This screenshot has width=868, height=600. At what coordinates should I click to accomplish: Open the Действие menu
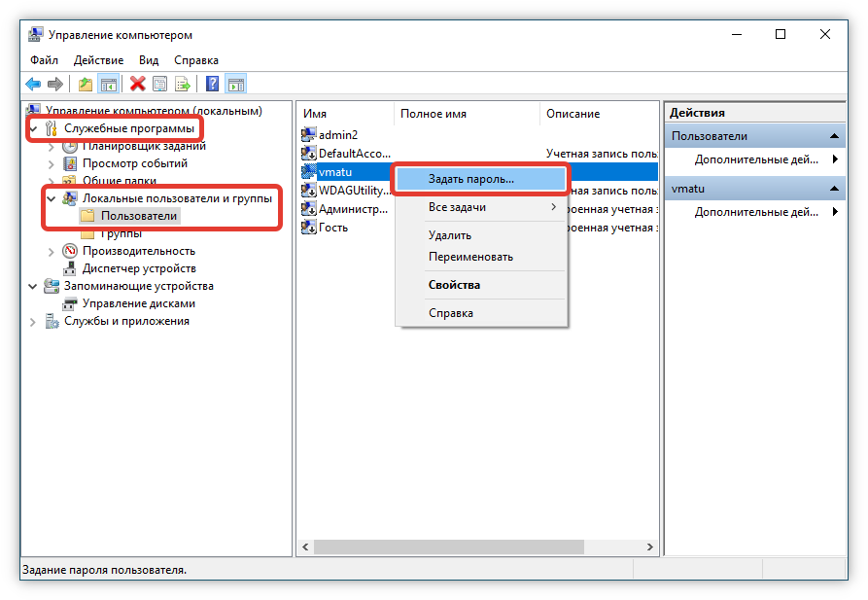pos(98,60)
